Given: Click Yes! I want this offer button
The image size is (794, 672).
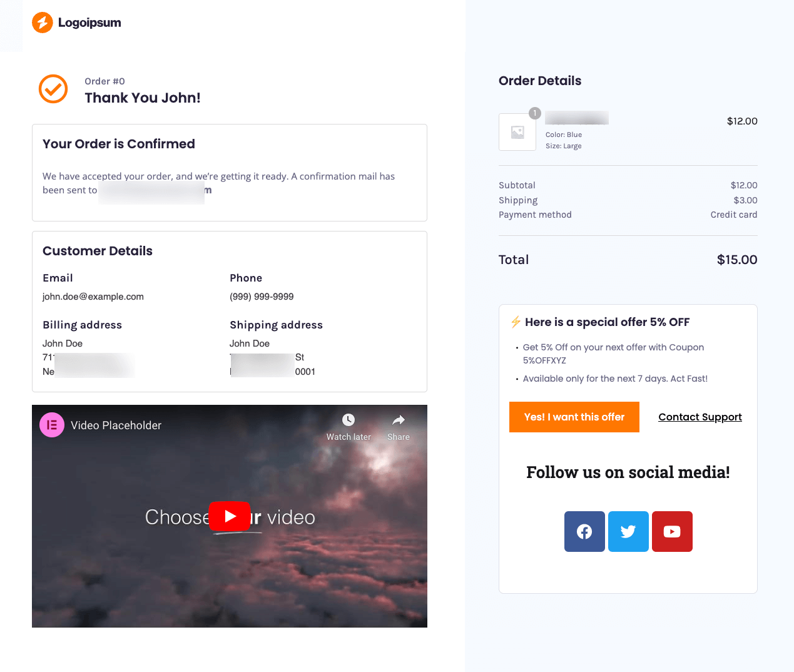Looking at the screenshot, I should pyautogui.click(x=574, y=417).
